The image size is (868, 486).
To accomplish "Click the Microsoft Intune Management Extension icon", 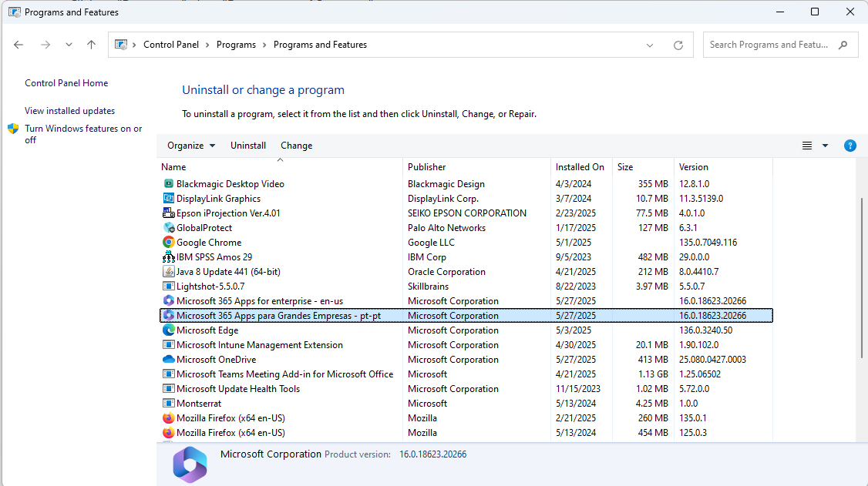I will [x=168, y=345].
